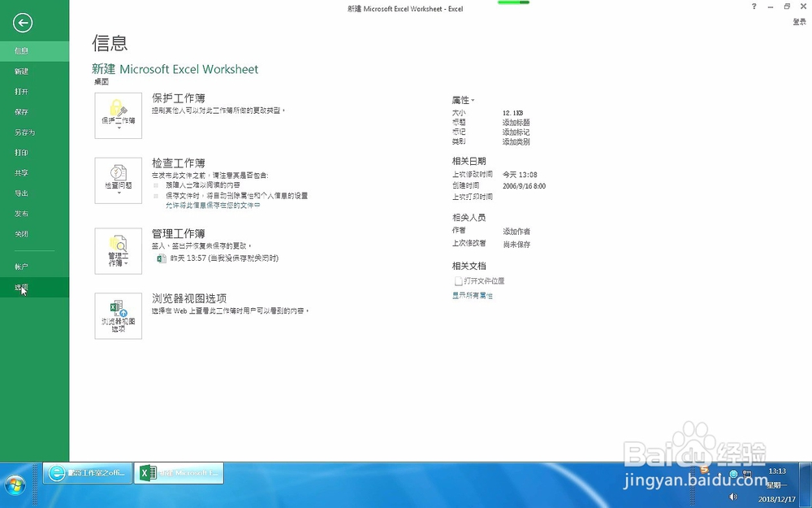Open the 帐户 page
Image resolution: width=812 pixels, height=508 pixels.
pyautogui.click(x=34, y=267)
